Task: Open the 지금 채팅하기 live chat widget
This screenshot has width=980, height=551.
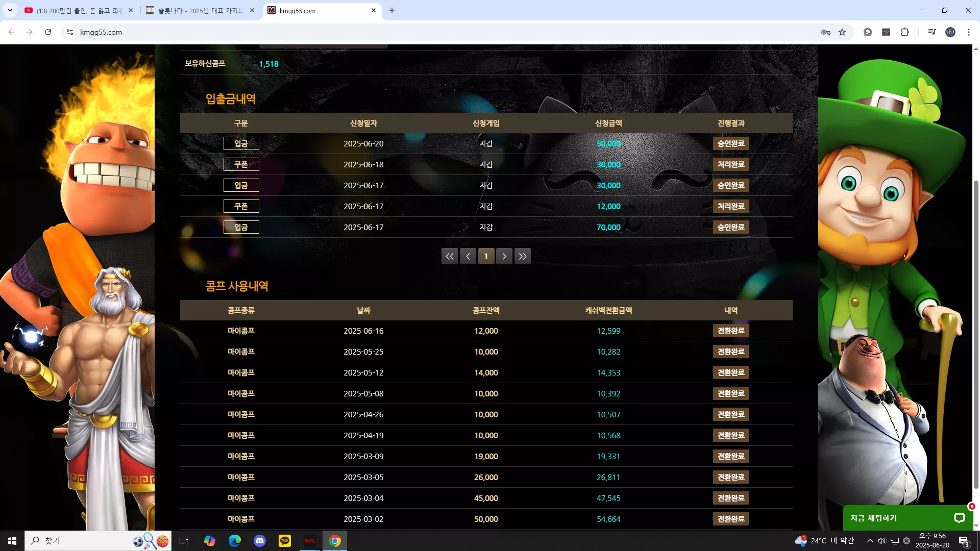Action: click(908, 518)
